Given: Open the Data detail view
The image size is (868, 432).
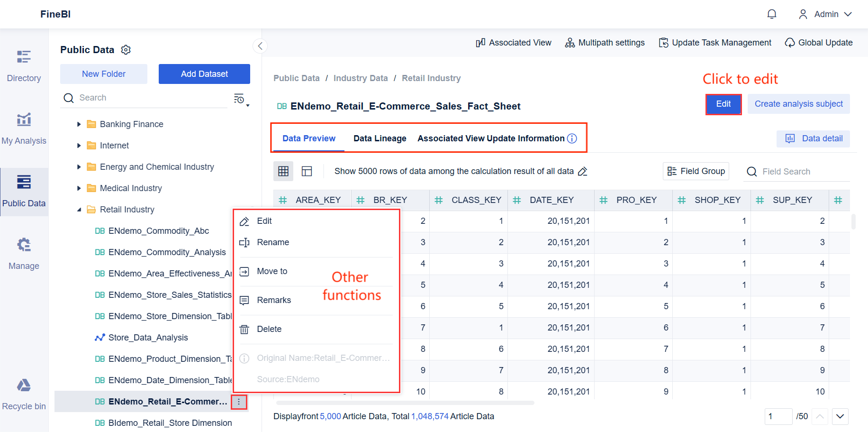Looking at the screenshot, I should click(x=813, y=138).
